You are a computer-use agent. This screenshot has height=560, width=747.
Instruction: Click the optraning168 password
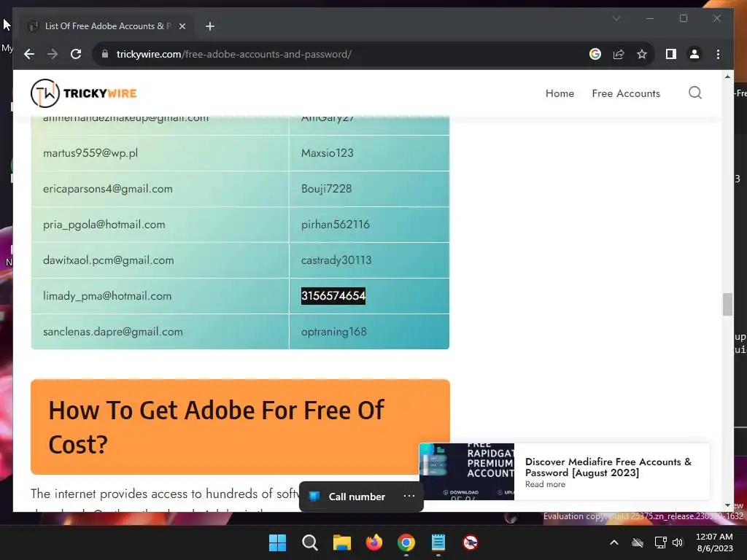point(334,332)
